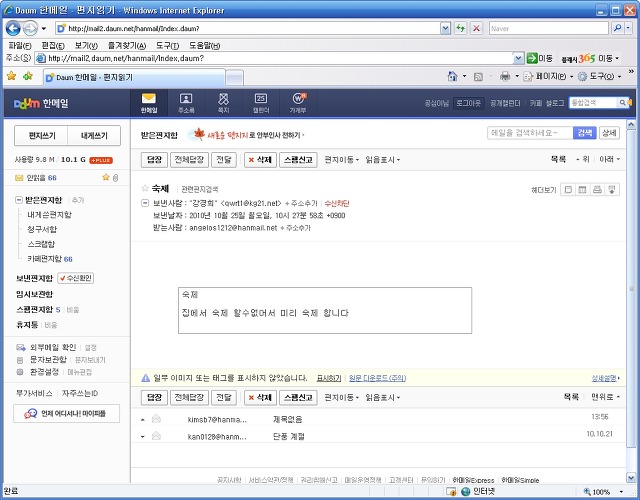The width and height of the screenshot is (640, 500).
Task: Open the Favorites star icon
Action: pyautogui.click(x=11, y=76)
